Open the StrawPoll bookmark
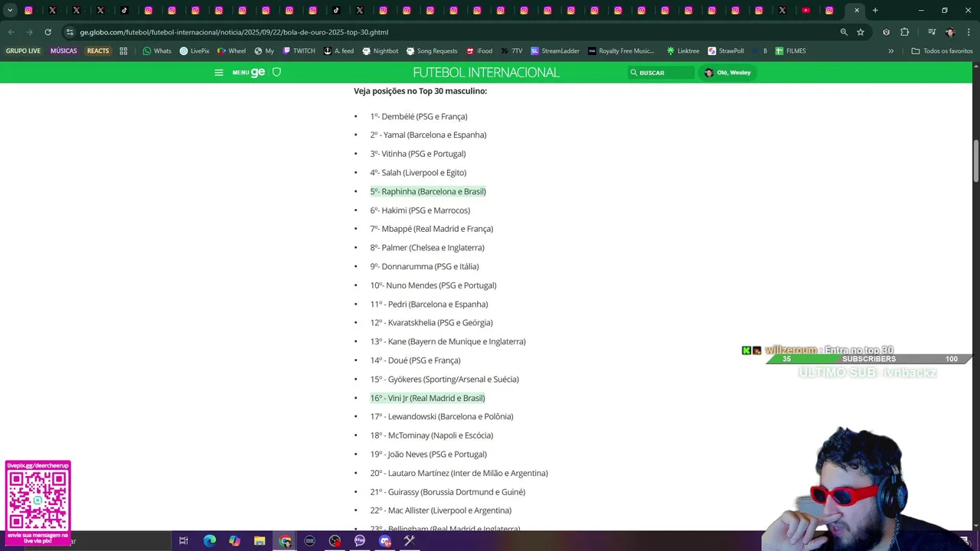This screenshot has height=551, width=980. tap(726, 51)
